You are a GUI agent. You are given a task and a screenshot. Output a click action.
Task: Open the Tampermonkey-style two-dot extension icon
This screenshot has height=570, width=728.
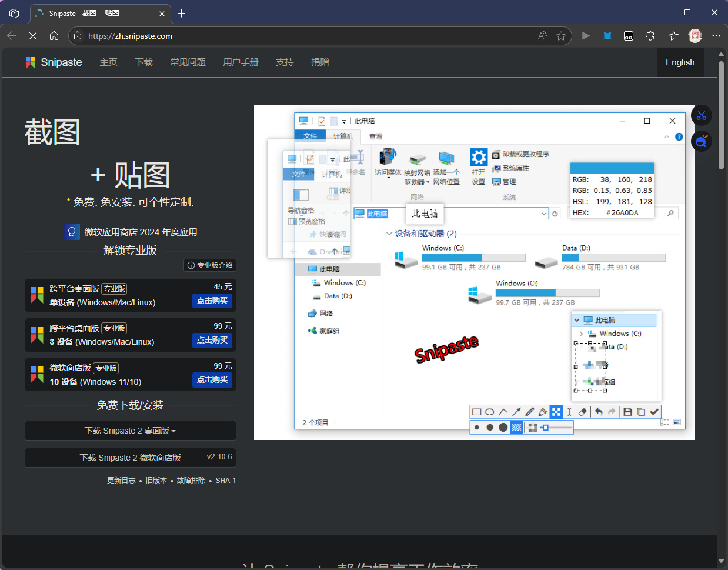[629, 36]
